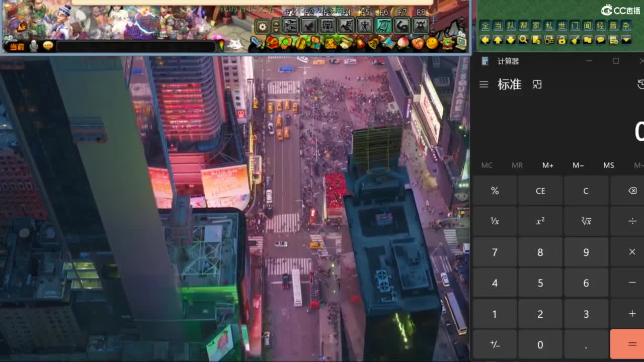Activate the F7 skill slot
644x362 pixels.
(401, 26)
